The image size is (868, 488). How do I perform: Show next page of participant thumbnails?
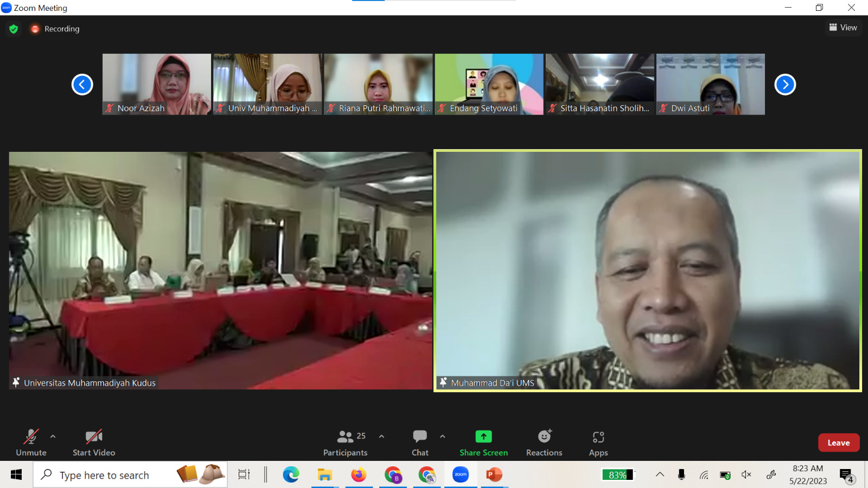[785, 85]
